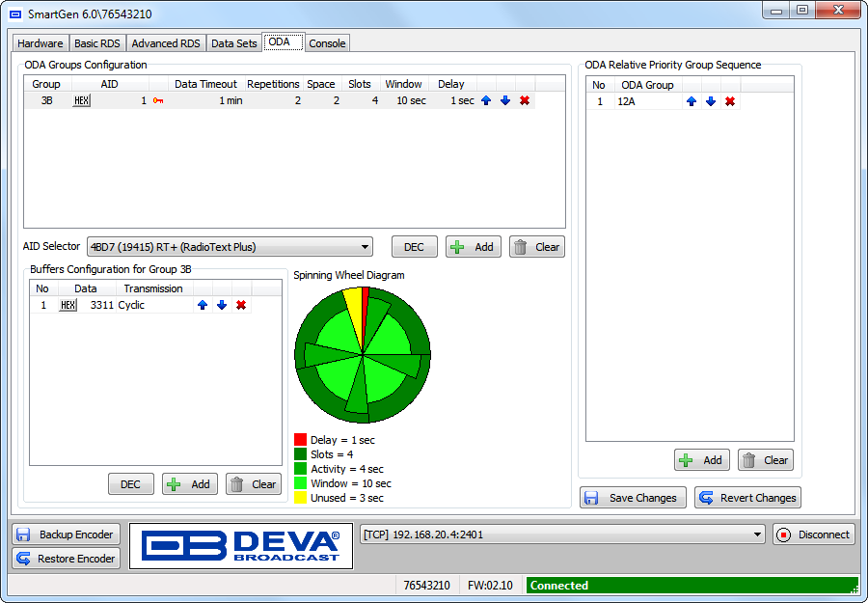Image resolution: width=868 pixels, height=603 pixels.
Task: Click the key icon in the 3B group row
Action: [158, 100]
